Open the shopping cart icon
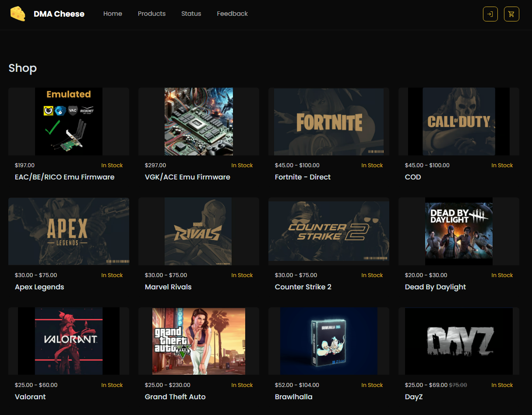The width and height of the screenshot is (532, 415). click(x=511, y=14)
